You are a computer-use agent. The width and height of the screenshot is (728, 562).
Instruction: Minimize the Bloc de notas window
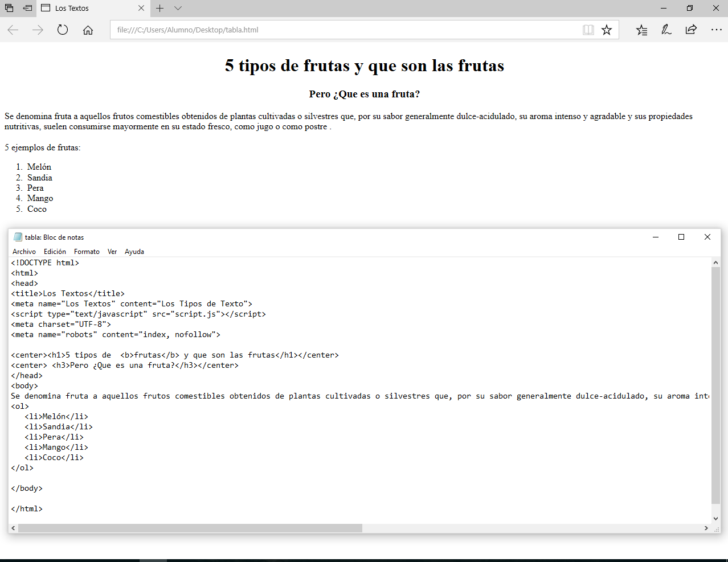(x=656, y=237)
